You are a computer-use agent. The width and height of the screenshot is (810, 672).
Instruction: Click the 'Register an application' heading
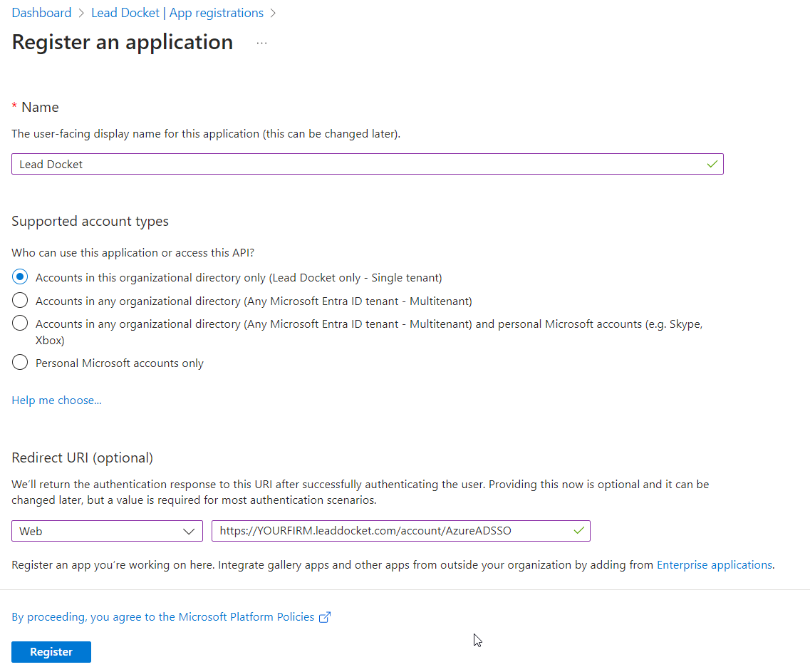tap(123, 42)
